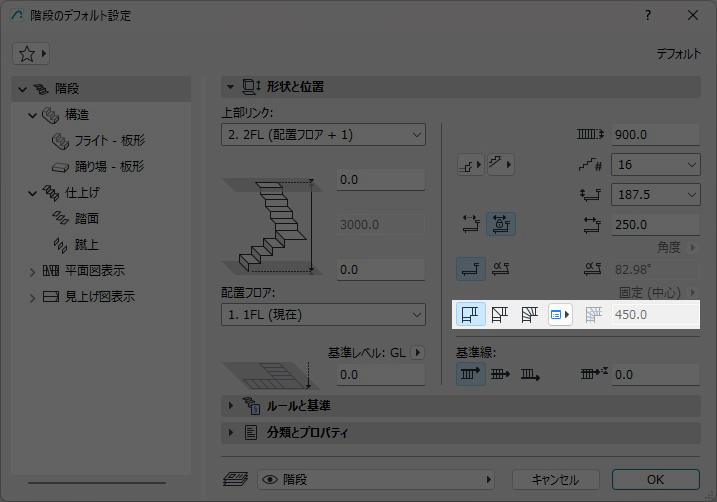Open the 階段 layer selector at the bottom
This screenshot has height=502, width=717.
(x=375, y=479)
